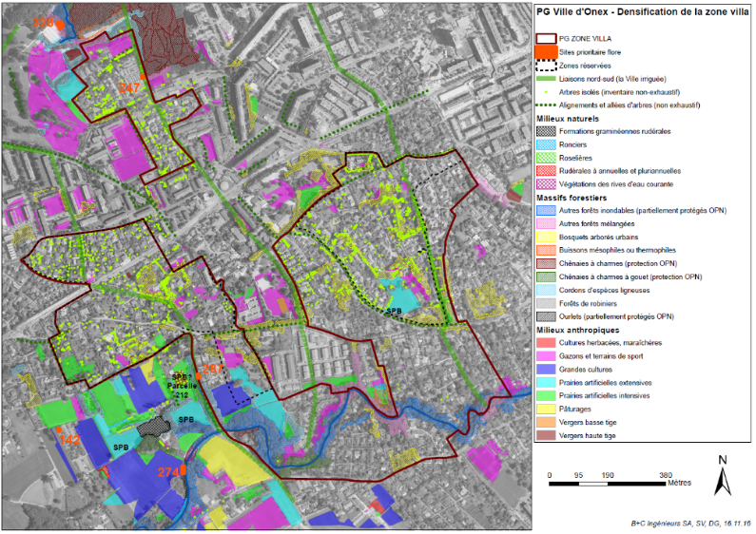Select the Zones réservées dashed legend symbol
Viewport: 756px width, 534px height.
pyautogui.click(x=545, y=66)
